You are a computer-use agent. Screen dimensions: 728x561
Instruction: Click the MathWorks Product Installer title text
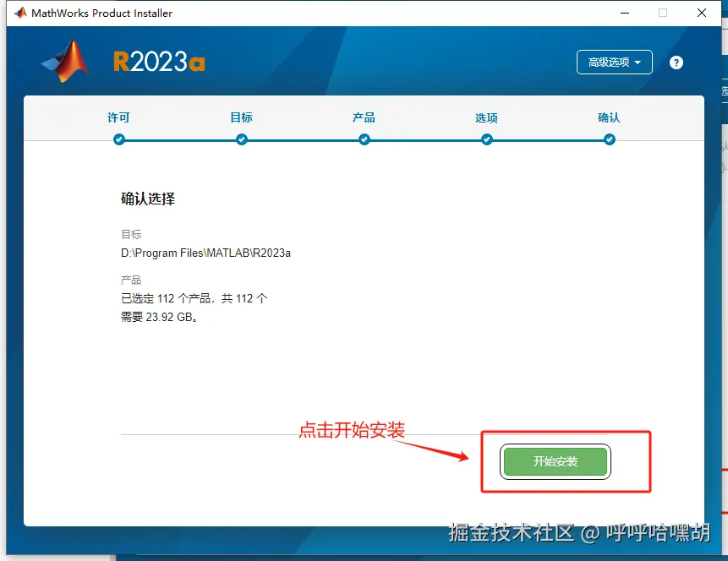pyautogui.click(x=101, y=13)
